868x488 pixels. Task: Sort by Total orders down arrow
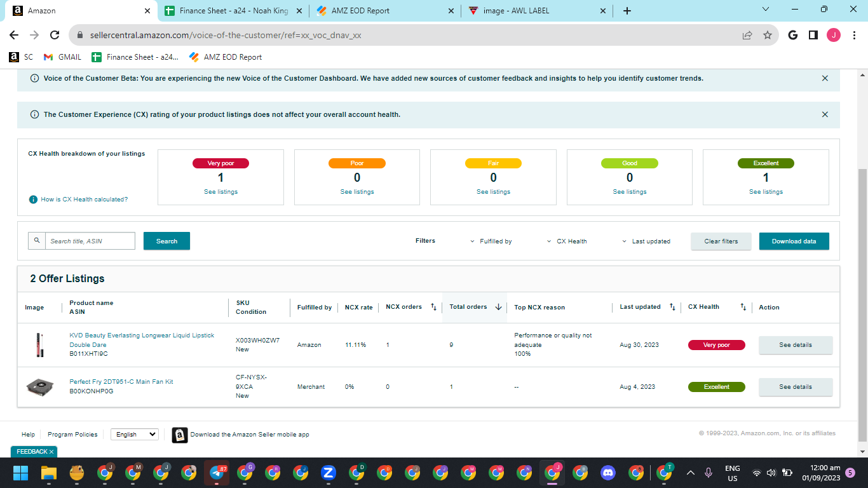(x=499, y=307)
